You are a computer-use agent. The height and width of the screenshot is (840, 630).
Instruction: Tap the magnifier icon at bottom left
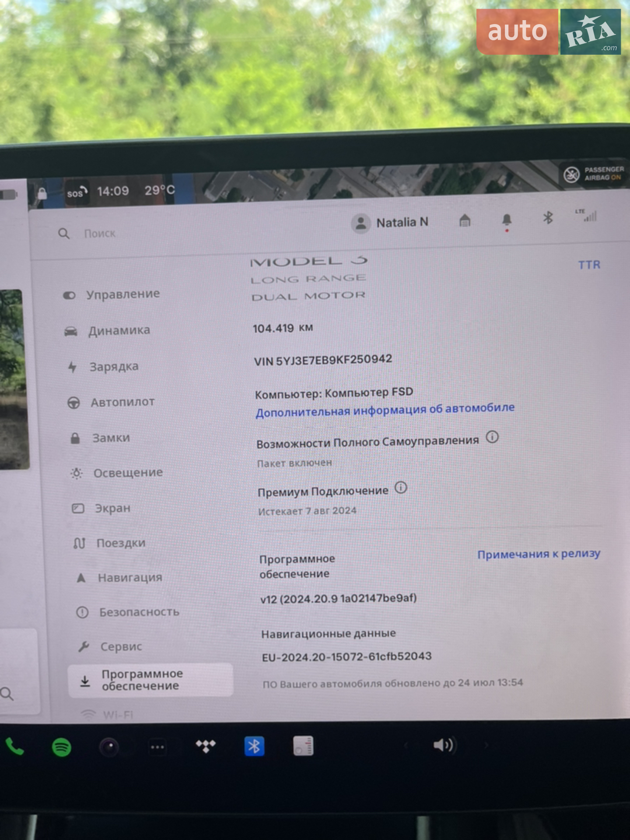(7, 694)
